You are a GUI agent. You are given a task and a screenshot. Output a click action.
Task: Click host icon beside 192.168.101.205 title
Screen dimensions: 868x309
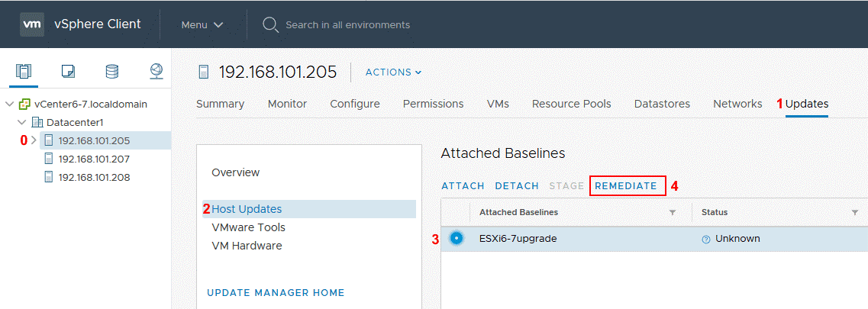pos(203,72)
